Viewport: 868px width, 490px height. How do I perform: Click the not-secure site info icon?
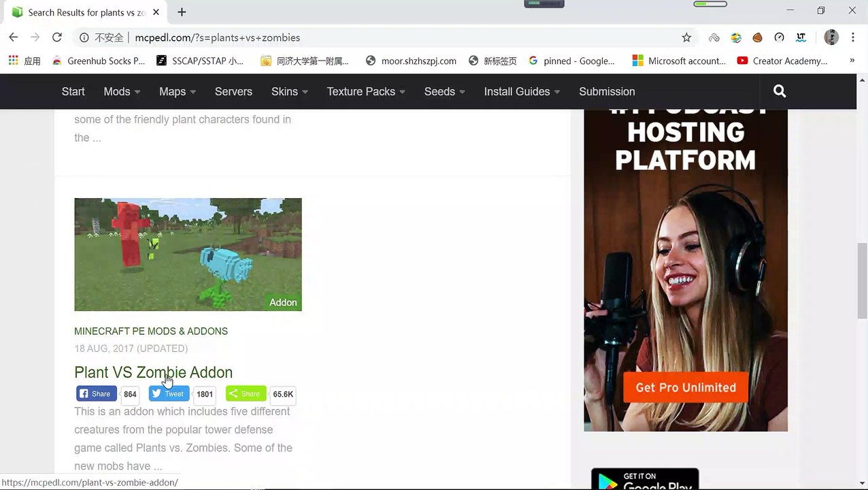pyautogui.click(x=84, y=37)
